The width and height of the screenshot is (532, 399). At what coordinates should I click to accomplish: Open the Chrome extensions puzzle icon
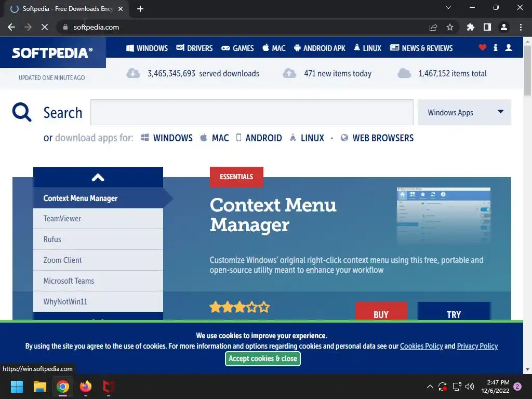point(471,27)
